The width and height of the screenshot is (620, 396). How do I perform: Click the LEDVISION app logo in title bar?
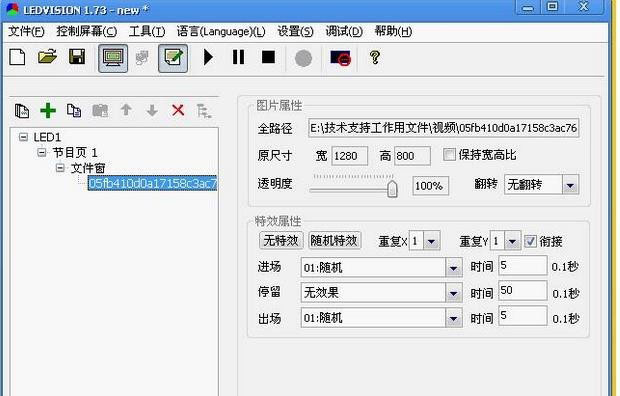[x=12, y=9]
